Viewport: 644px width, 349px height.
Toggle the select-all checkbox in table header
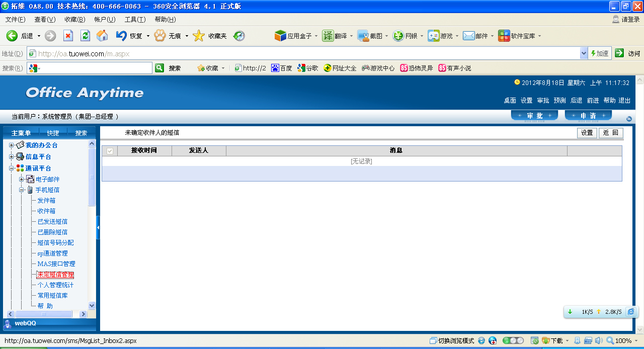coord(110,150)
